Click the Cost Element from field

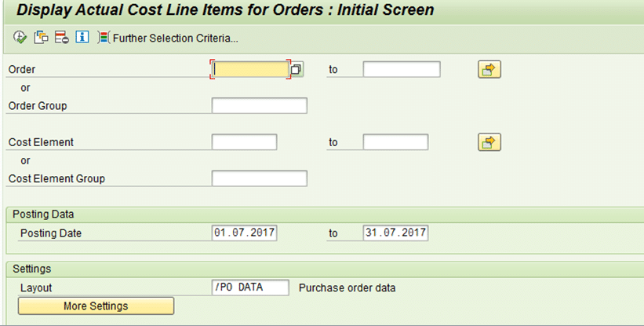point(244,142)
